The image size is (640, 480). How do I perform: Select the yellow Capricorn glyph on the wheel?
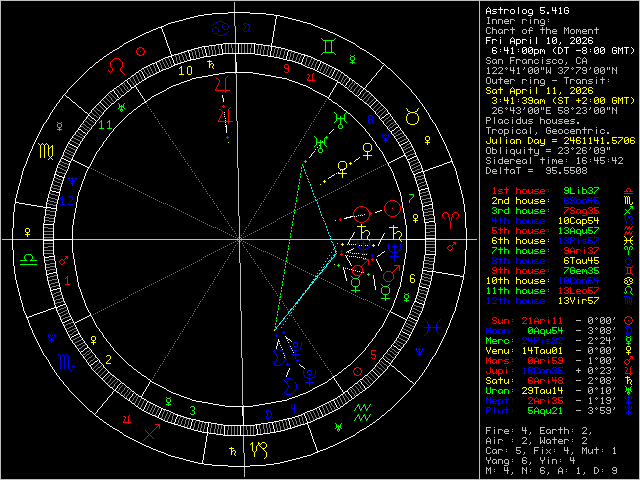pyautogui.click(x=260, y=450)
